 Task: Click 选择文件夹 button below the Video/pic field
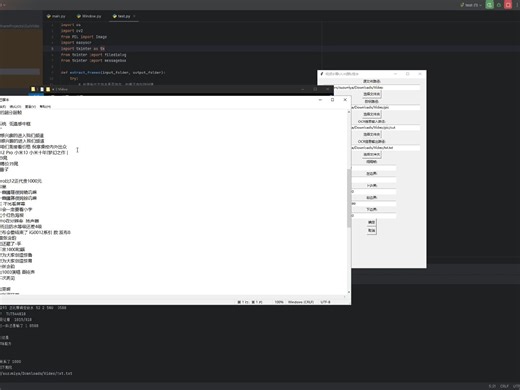click(x=372, y=114)
